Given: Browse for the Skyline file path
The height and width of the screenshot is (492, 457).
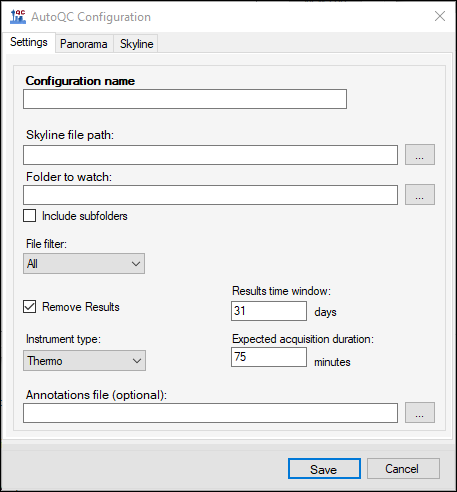Looking at the screenshot, I should point(420,154).
